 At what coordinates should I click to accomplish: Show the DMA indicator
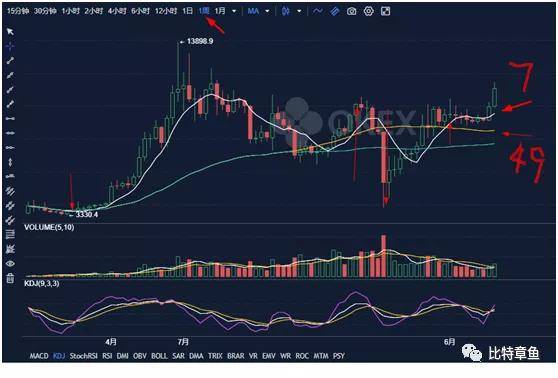pyautogui.click(x=196, y=356)
